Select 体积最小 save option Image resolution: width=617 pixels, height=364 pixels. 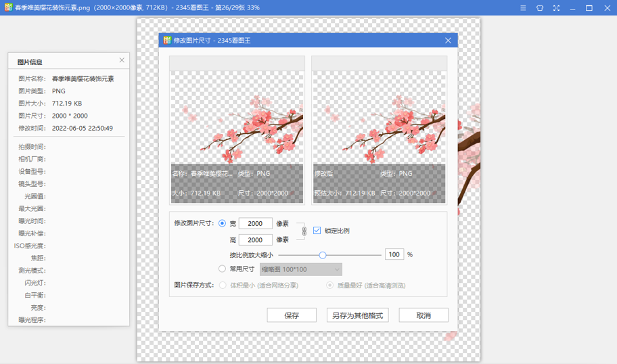[x=223, y=286]
